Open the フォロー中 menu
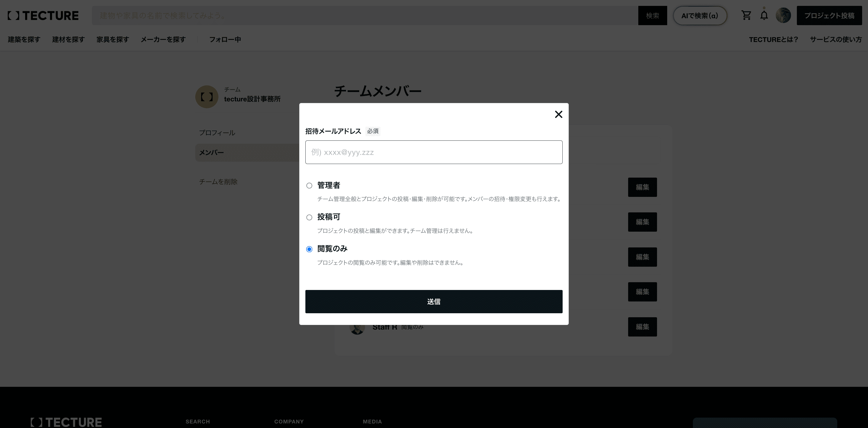Image resolution: width=868 pixels, height=428 pixels. 224,39
